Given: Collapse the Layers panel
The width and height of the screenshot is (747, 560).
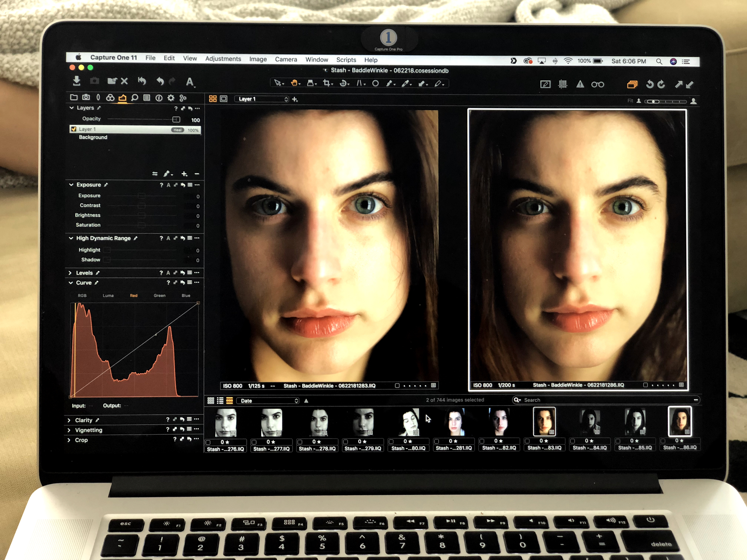Looking at the screenshot, I should 71,108.
